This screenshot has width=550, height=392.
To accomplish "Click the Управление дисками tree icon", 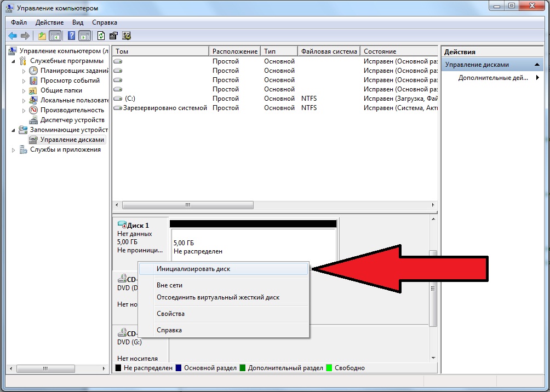I will click(33, 140).
